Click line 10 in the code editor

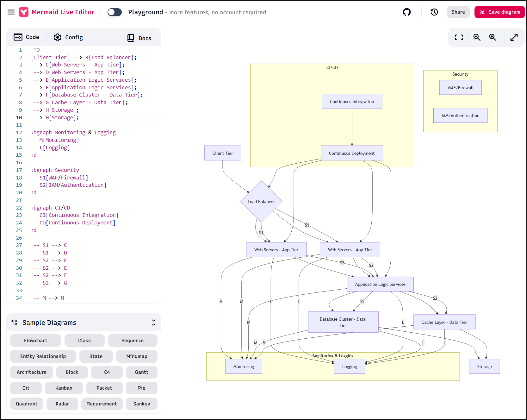[95, 117]
